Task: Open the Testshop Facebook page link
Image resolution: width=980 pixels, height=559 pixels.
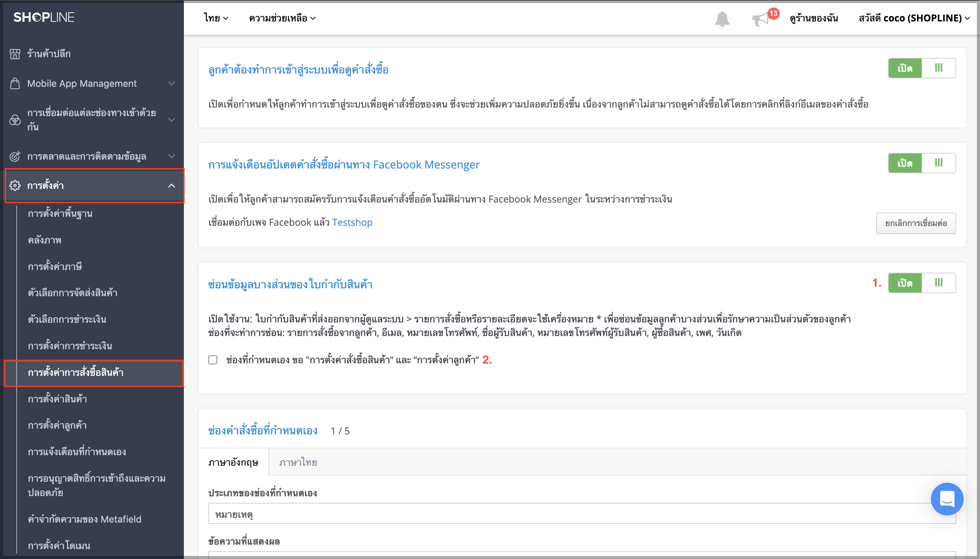Action: (352, 222)
